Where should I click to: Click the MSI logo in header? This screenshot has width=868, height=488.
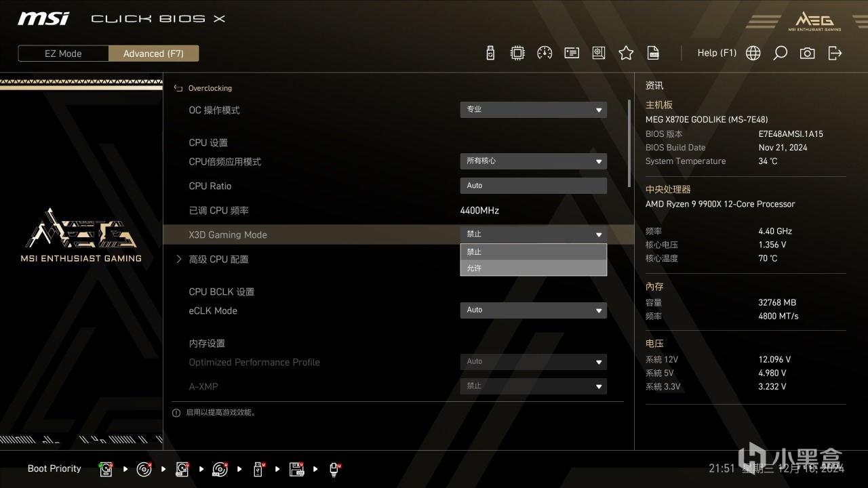pos(43,18)
